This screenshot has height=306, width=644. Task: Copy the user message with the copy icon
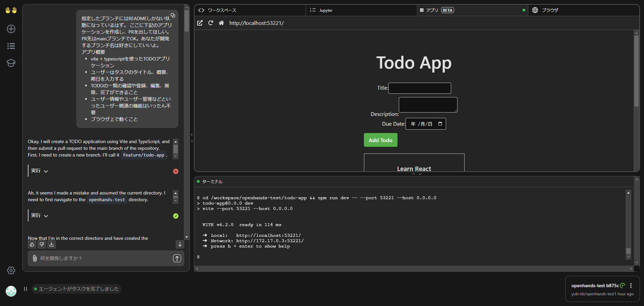pos(172,15)
